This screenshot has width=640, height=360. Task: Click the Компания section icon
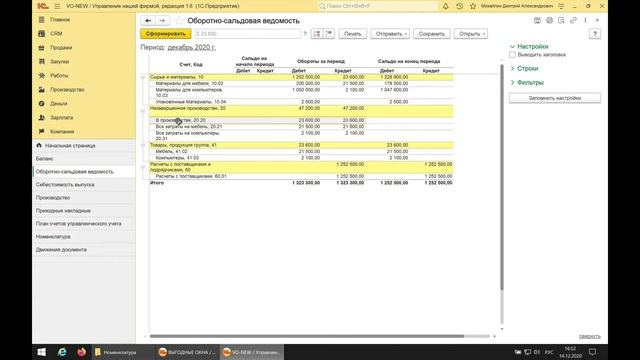[42, 131]
